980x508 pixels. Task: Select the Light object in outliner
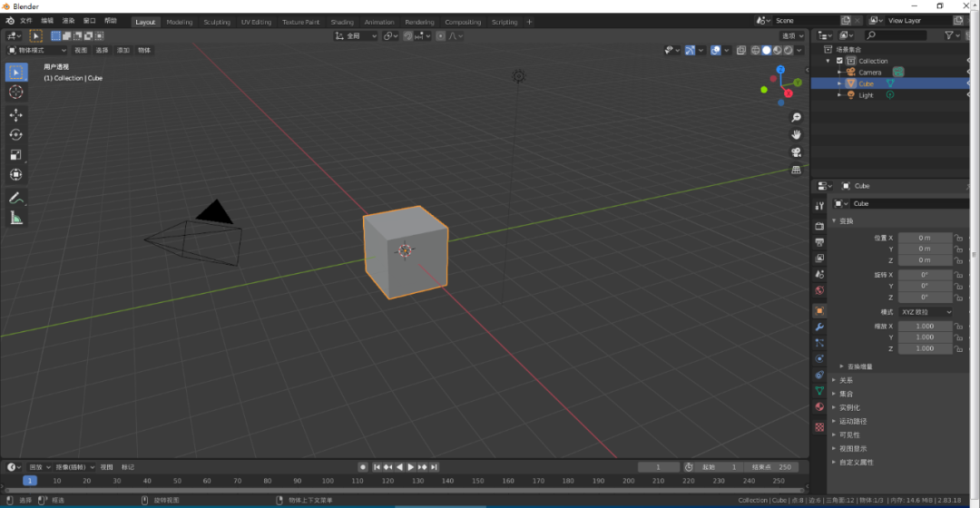point(866,95)
